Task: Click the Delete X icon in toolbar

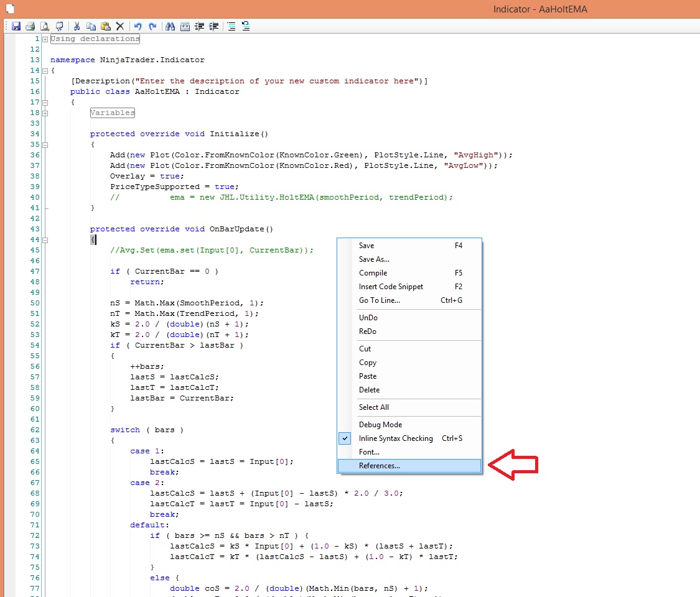Action: [120, 26]
